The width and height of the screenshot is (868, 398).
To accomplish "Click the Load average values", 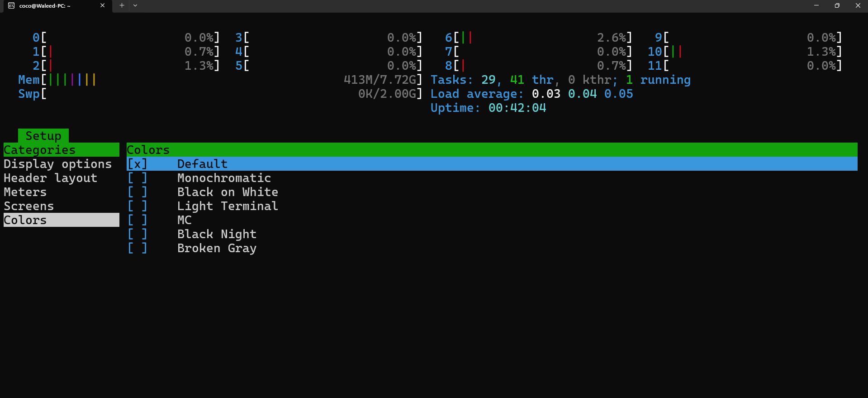I will 583,94.
